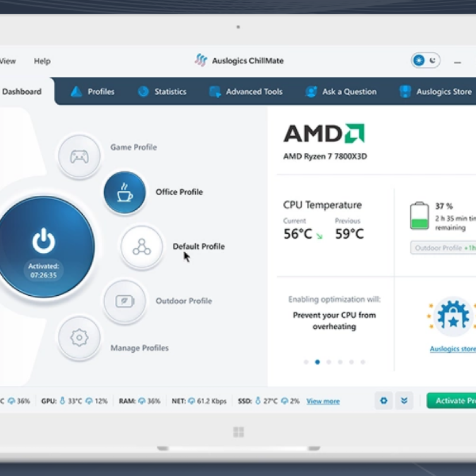476x476 pixels.
Task: Click the AMD logo
Action: (x=324, y=133)
